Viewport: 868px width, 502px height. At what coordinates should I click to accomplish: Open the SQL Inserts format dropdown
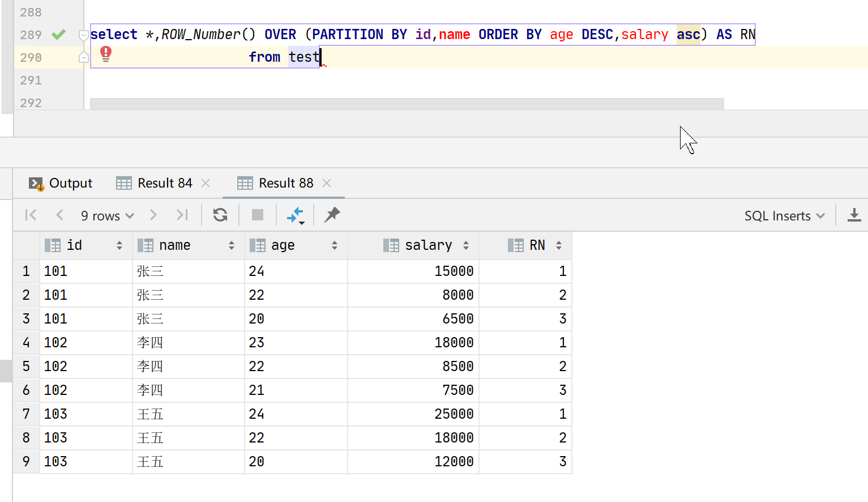click(784, 216)
